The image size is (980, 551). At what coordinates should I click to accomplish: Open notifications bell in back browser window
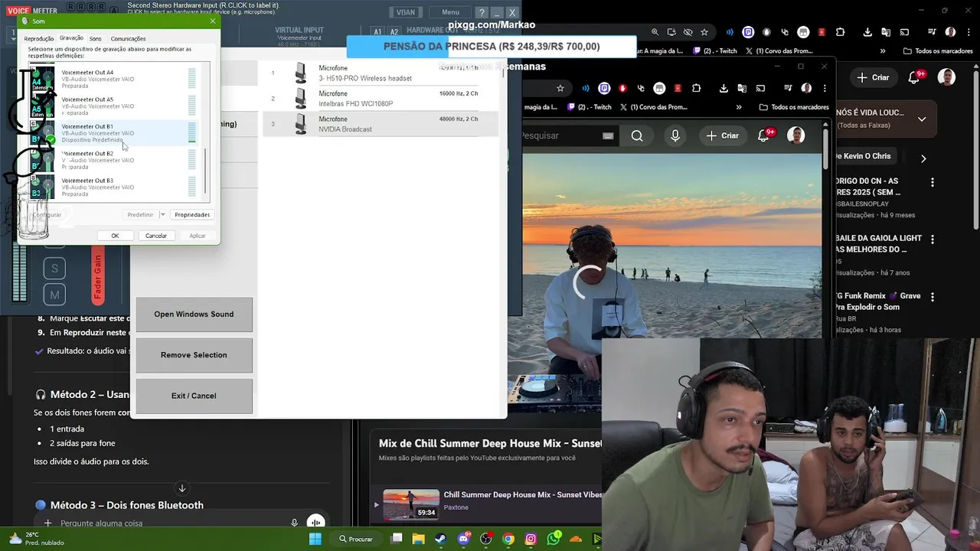click(914, 77)
